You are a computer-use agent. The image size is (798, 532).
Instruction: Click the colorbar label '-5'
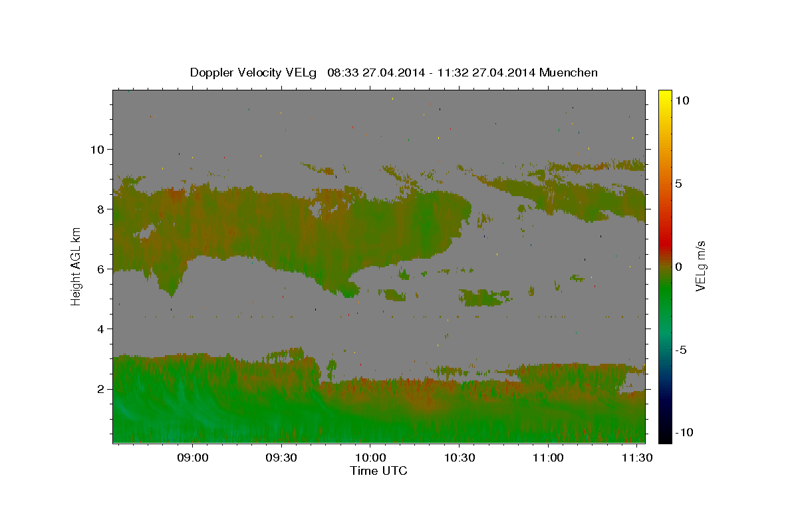[682, 350]
